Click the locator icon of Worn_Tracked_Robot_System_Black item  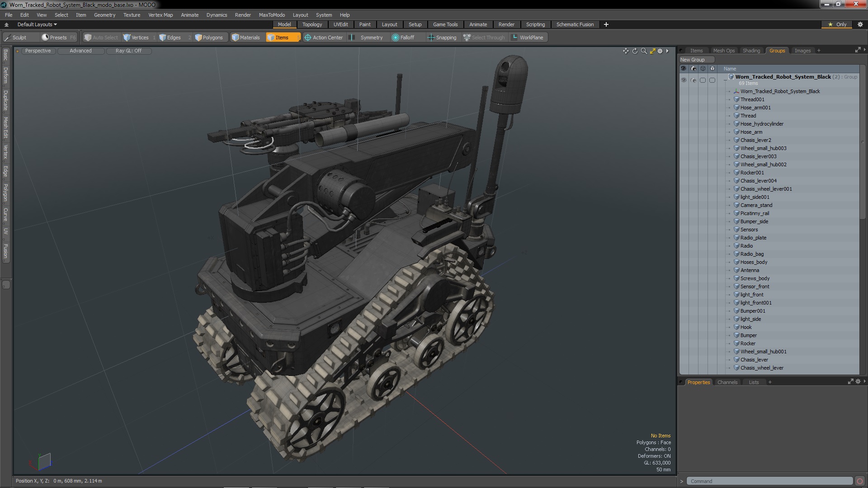[x=736, y=91]
